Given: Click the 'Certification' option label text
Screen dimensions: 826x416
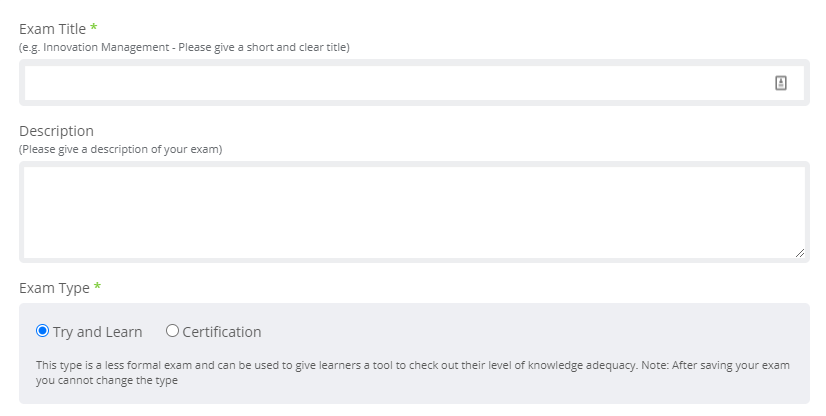Looking at the screenshot, I should pyautogui.click(x=222, y=332).
